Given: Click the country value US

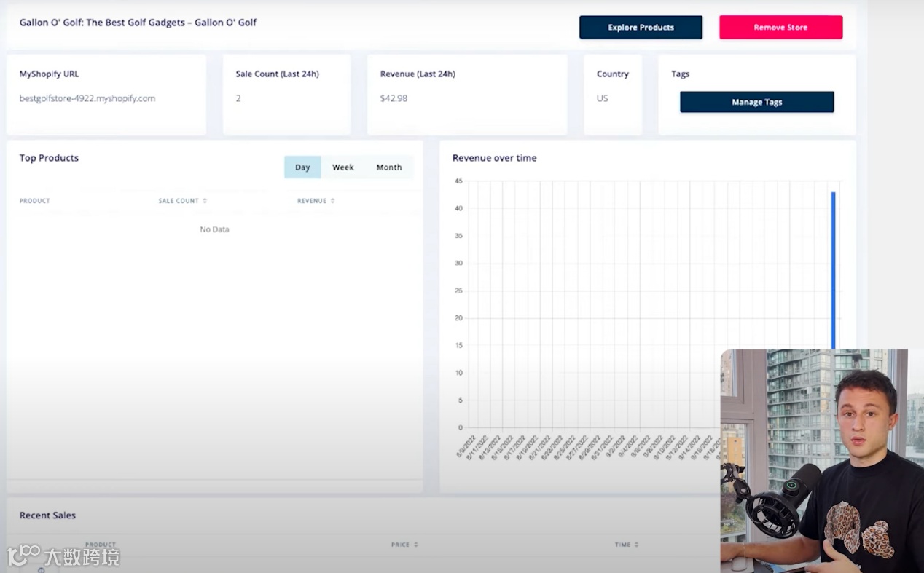Looking at the screenshot, I should 603,98.
